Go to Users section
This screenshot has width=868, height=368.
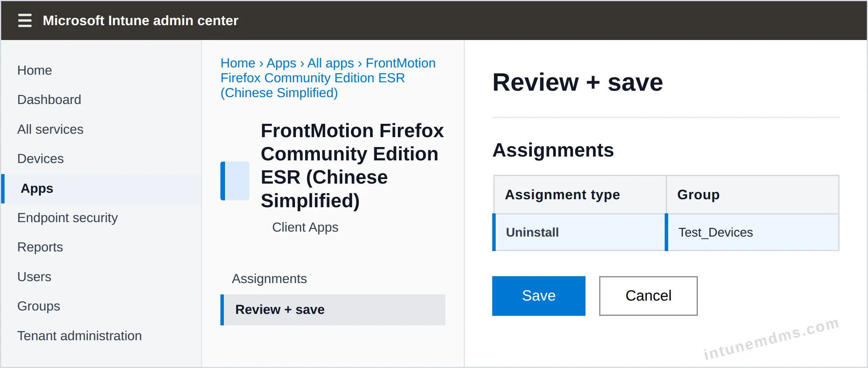(x=34, y=277)
